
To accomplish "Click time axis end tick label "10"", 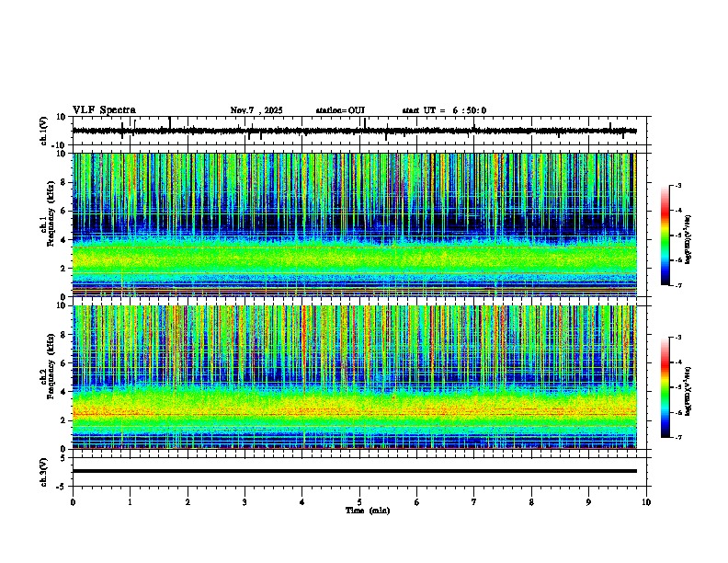I will [x=646, y=502].
